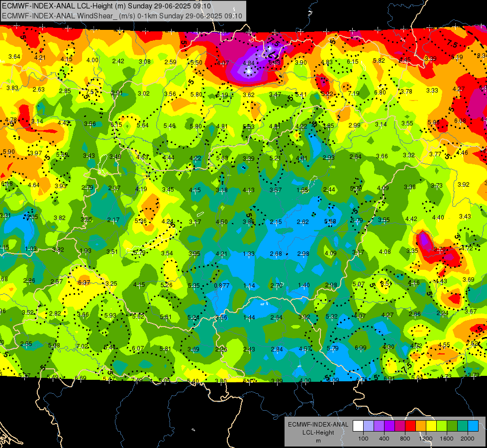Click the 2000 legend scale label
Screen dimensions: 487x448
pyautogui.click(x=467, y=439)
